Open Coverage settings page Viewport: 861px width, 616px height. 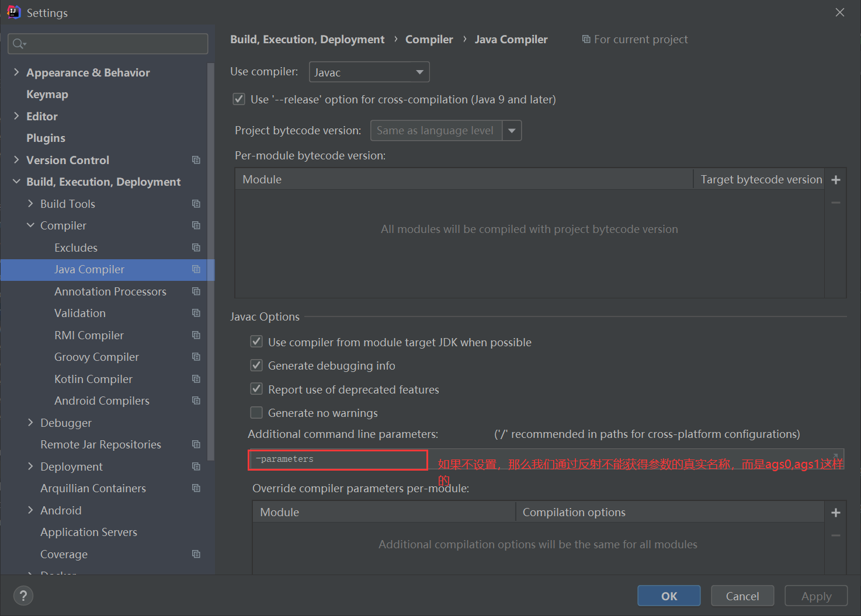64,554
